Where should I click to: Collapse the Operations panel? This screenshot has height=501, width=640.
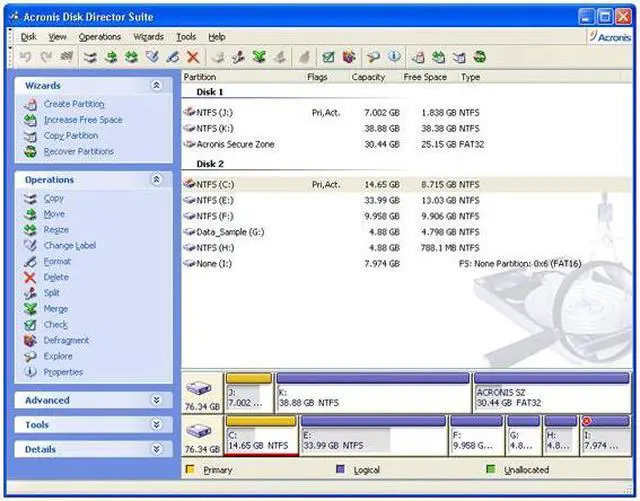(156, 180)
